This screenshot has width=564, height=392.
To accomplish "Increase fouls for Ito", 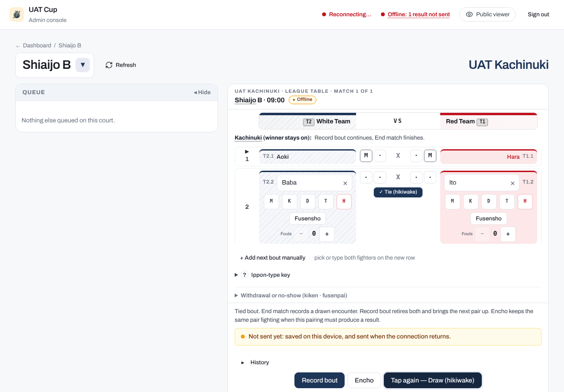I will [x=508, y=234].
